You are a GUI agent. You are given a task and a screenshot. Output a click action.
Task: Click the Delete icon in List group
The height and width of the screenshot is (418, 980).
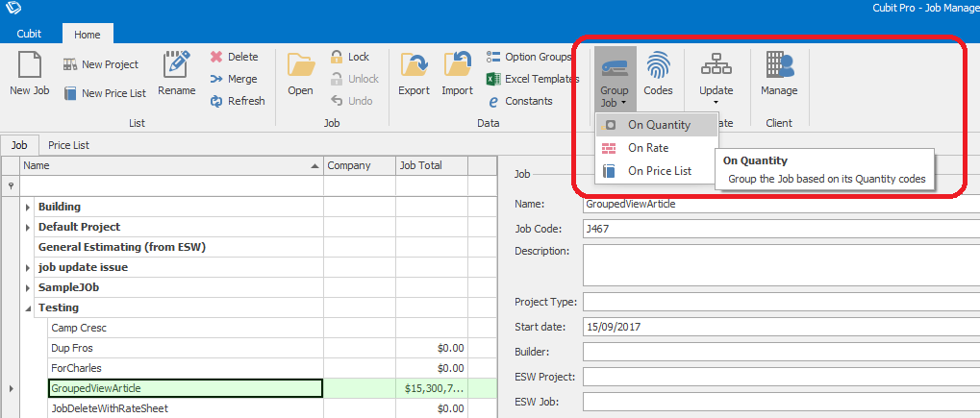coord(234,57)
